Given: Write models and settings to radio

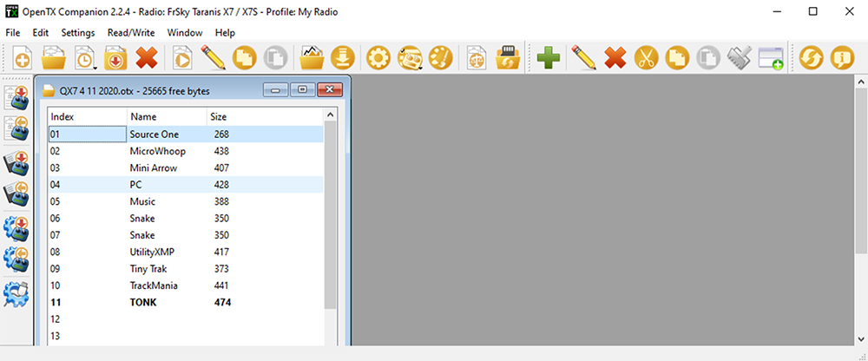Looking at the screenshot, I should (16, 97).
